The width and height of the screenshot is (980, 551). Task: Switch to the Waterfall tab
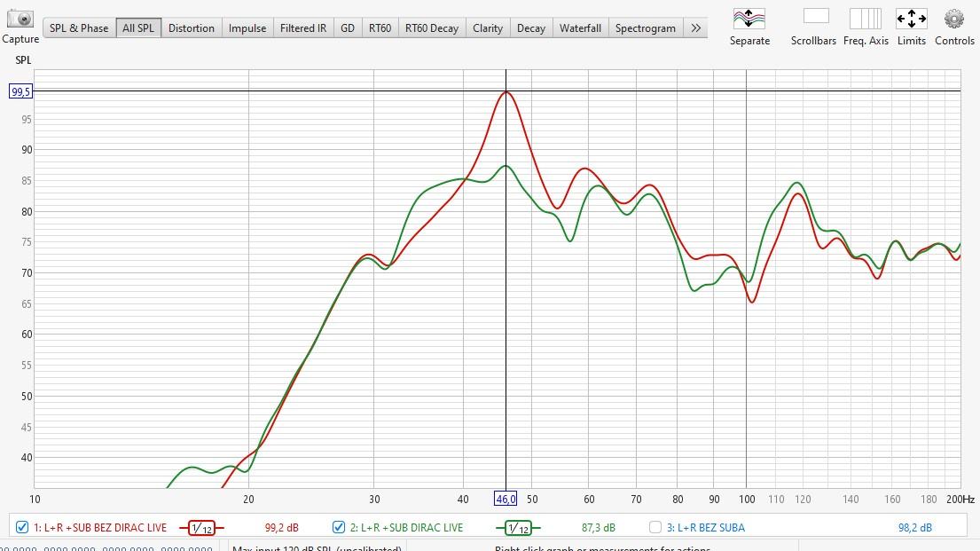580,28
